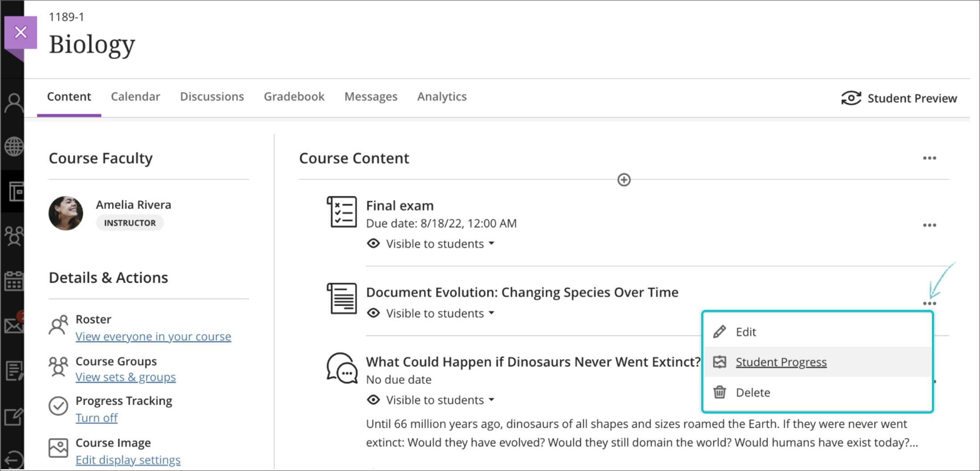Screen dimensions: 980x471
Task: Open the calendar icon in left sidebar
Action: click(x=14, y=281)
